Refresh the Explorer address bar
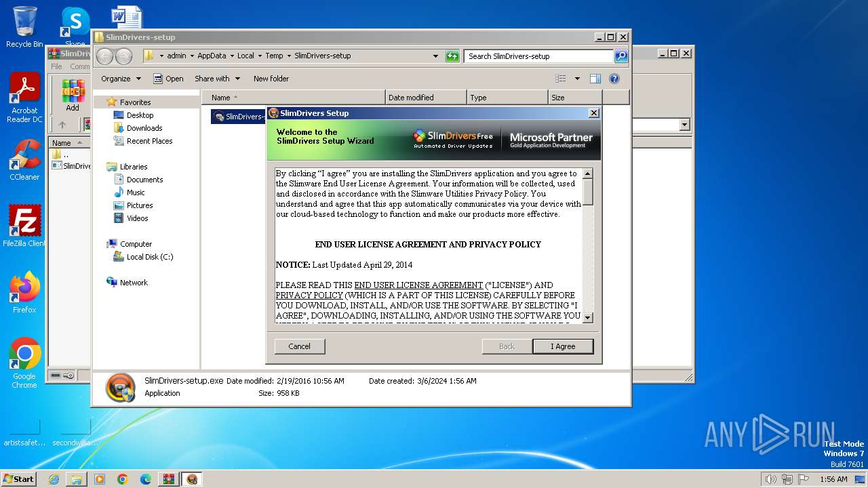The image size is (868, 488). point(452,56)
